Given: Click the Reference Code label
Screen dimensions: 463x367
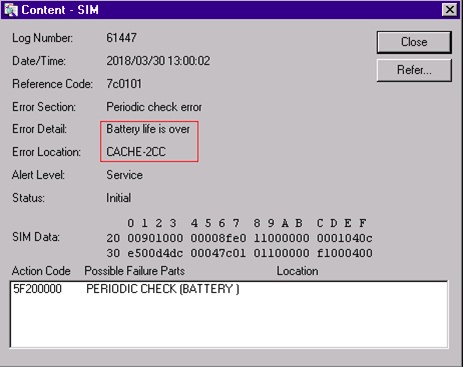Looking at the screenshot, I should coord(52,84).
